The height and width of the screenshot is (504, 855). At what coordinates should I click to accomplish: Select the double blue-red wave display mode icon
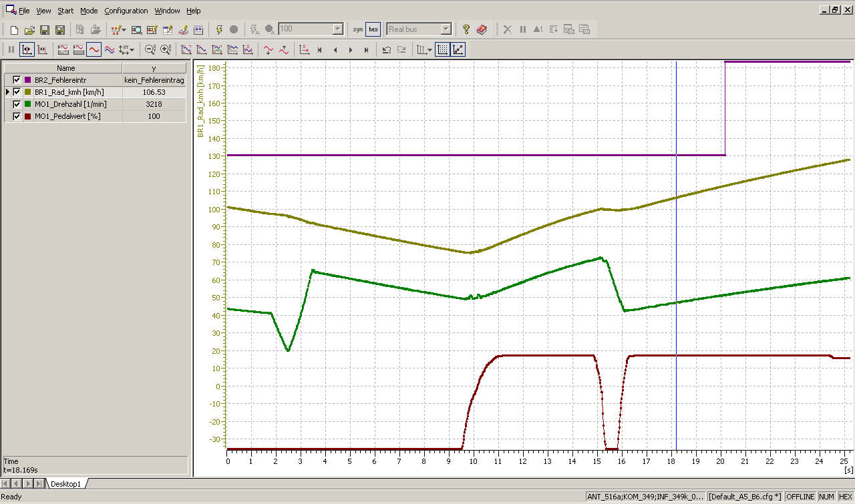click(110, 49)
